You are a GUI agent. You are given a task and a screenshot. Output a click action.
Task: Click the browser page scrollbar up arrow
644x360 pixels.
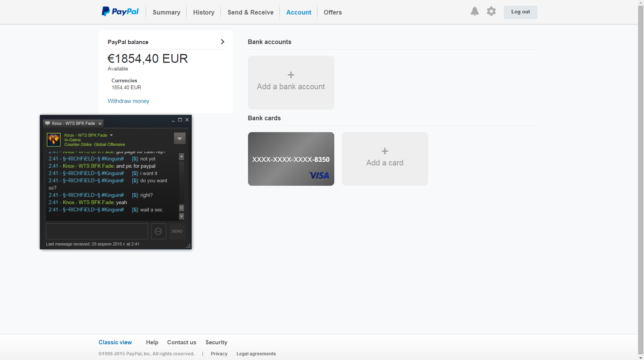641,3
